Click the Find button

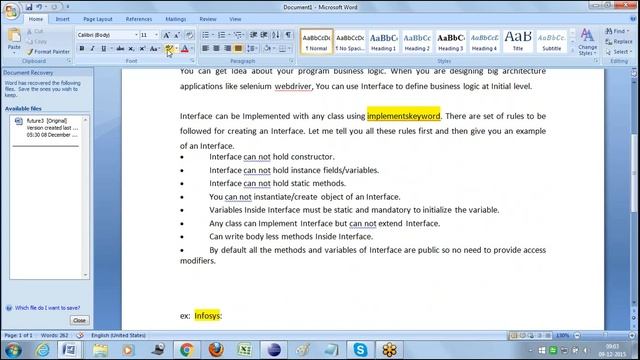pos(617,31)
